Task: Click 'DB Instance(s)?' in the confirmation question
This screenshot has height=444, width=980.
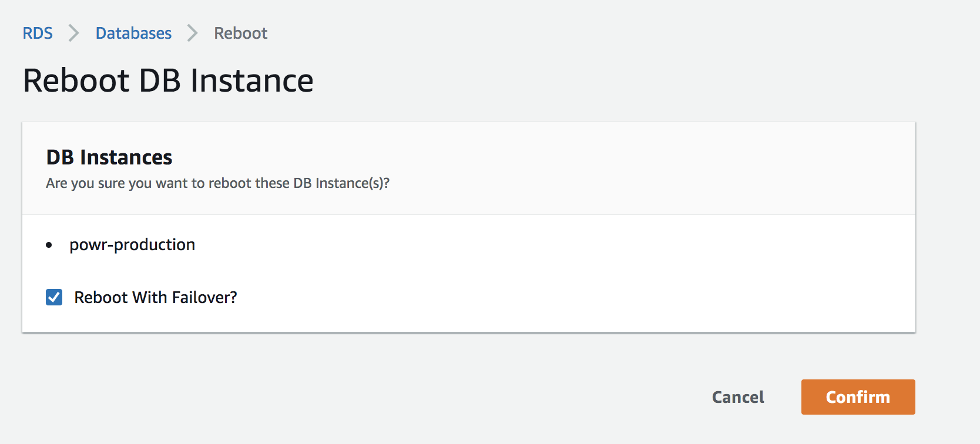Action: click(341, 183)
